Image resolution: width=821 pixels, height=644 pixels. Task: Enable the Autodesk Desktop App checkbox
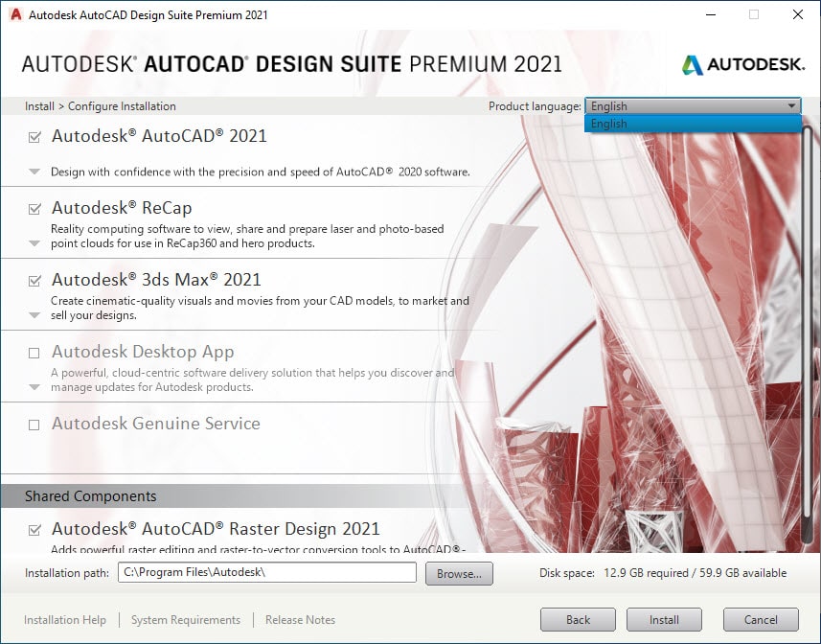tap(34, 353)
